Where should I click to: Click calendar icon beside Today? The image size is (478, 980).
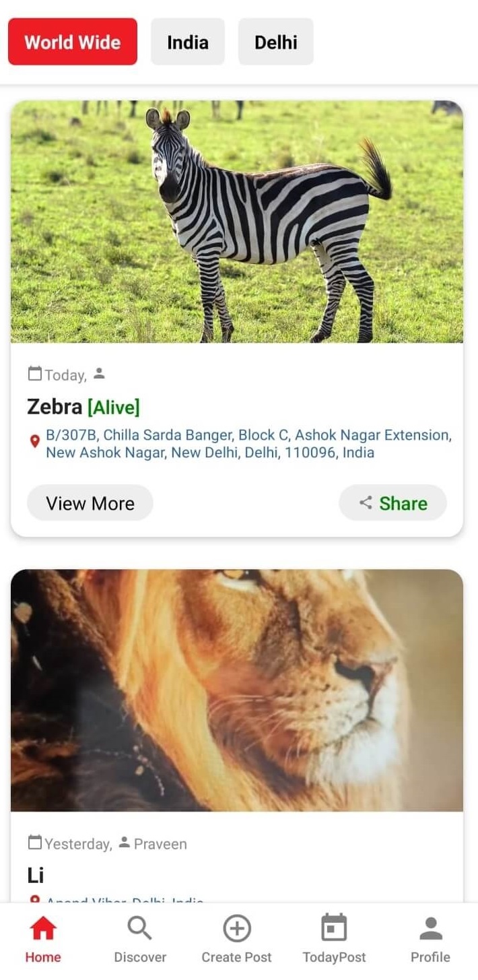pos(35,373)
